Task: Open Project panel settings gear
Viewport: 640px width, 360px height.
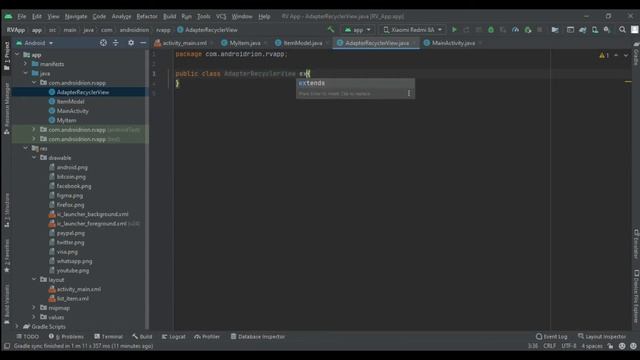Action: pyautogui.click(x=131, y=43)
